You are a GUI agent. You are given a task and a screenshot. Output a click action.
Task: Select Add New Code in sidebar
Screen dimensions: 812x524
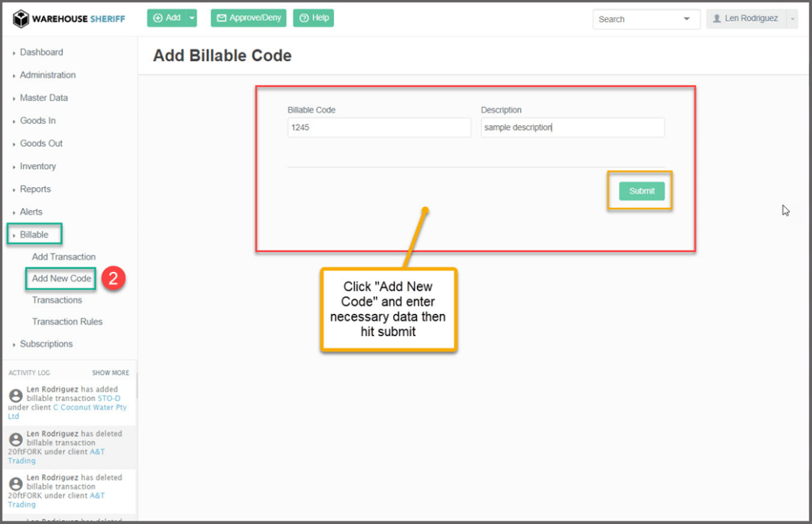coord(62,278)
